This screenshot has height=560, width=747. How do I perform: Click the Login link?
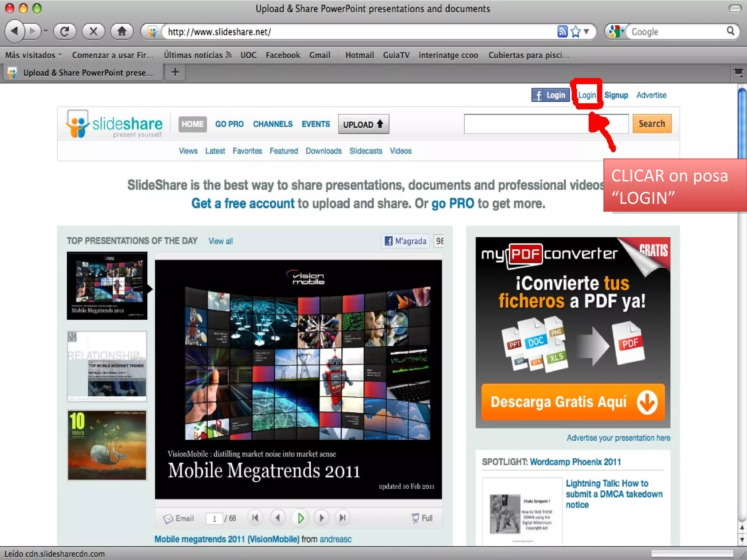(587, 95)
